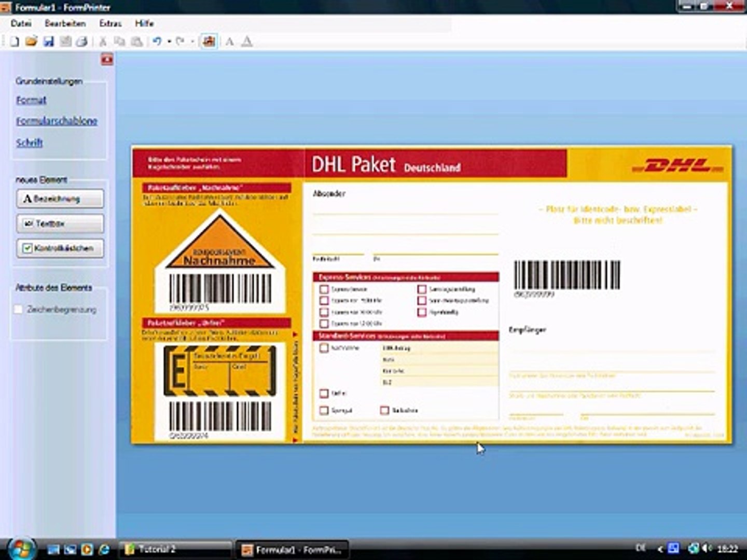The height and width of the screenshot is (560, 747).
Task: Undo the last action
Action: click(x=157, y=41)
